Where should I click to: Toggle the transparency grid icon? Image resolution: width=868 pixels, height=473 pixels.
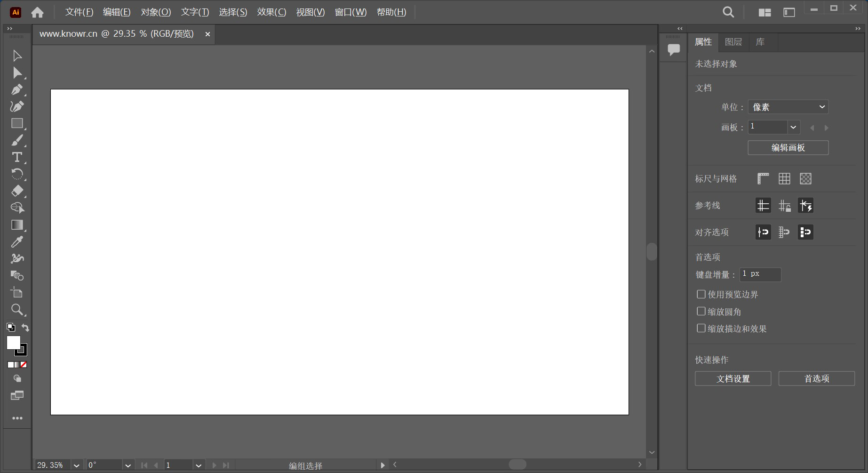[x=805, y=179]
